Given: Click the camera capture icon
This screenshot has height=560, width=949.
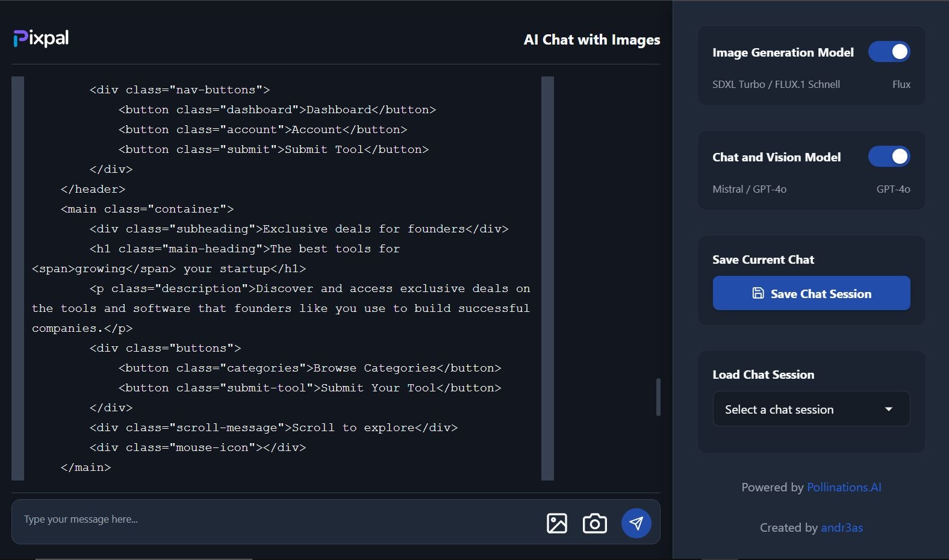Looking at the screenshot, I should tap(595, 523).
